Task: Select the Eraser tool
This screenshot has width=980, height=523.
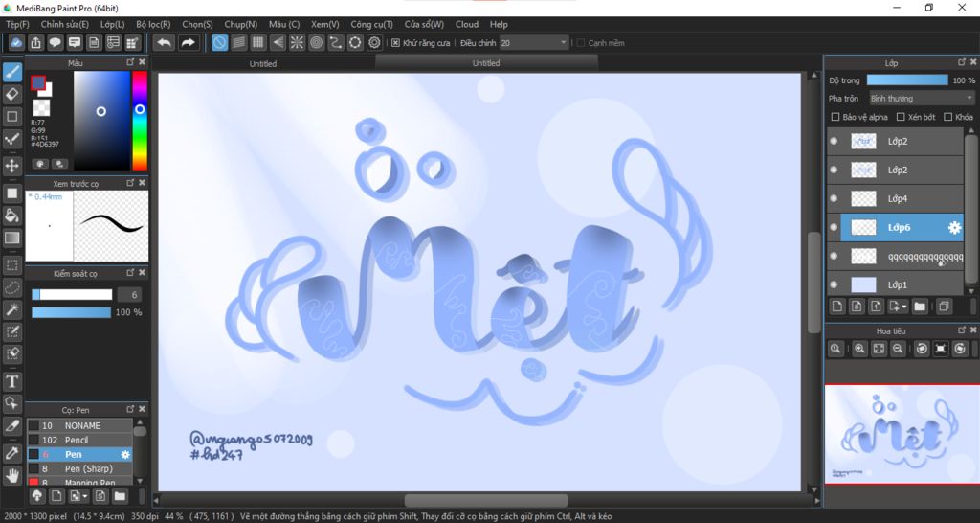Action: [x=11, y=95]
